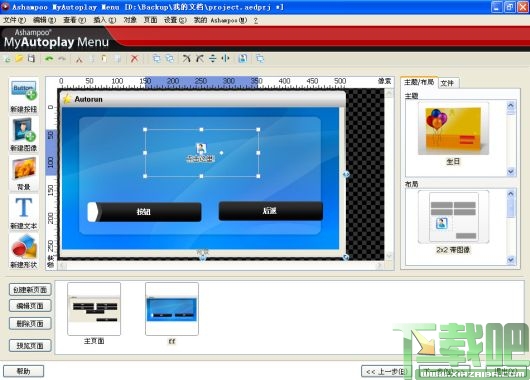The image size is (530, 380).
Task: Open the 设置 menu
Action: pyautogui.click(x=175, y=20)
